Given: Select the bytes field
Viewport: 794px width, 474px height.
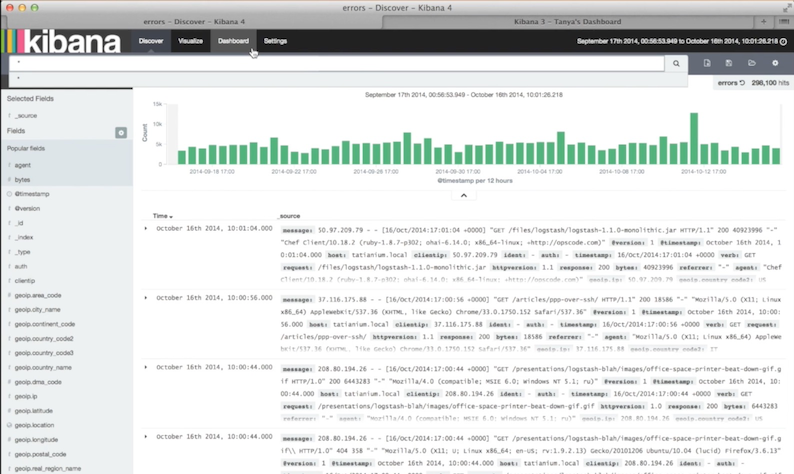Looking at the screenshot, I should coord(22,180).
